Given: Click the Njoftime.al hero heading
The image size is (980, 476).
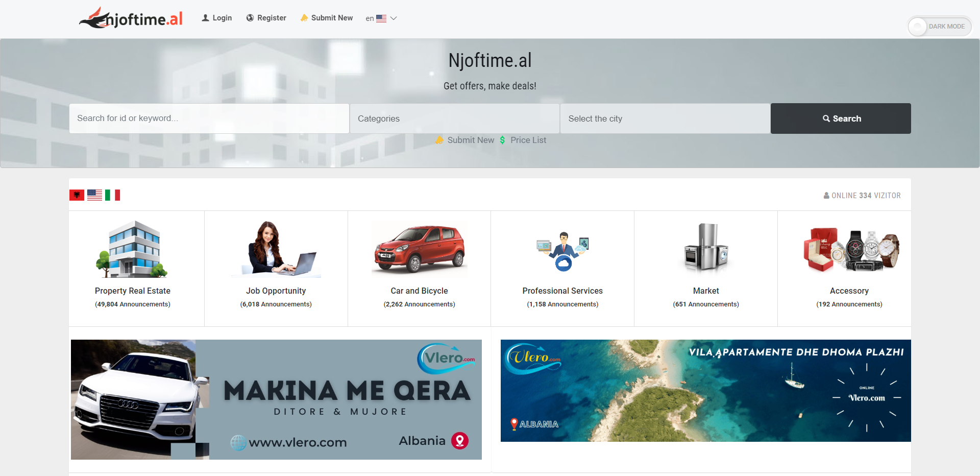Looking at the screenshot, I should 490,60.
